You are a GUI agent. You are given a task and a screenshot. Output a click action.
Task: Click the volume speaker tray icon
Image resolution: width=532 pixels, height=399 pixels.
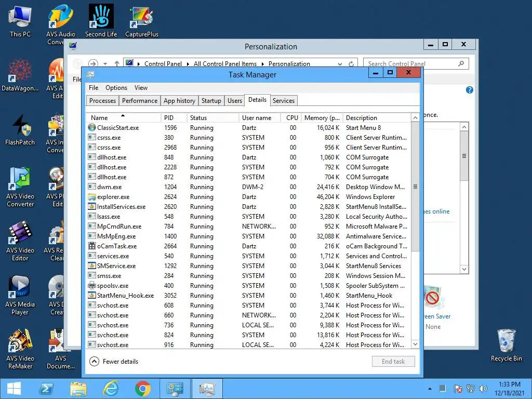click(x=483, y=389)
